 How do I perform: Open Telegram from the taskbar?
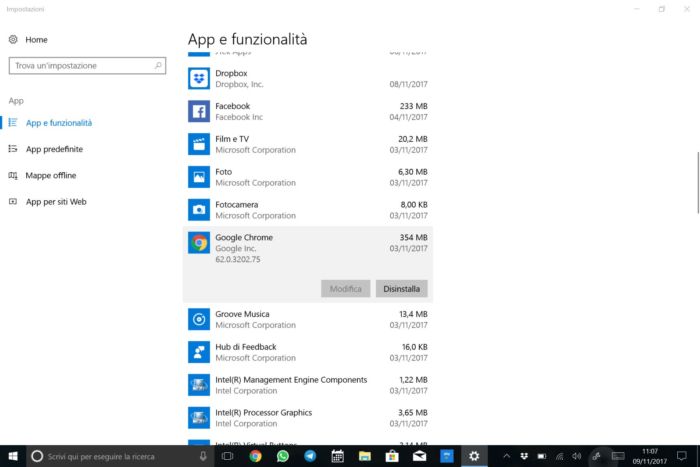[310, 456]
